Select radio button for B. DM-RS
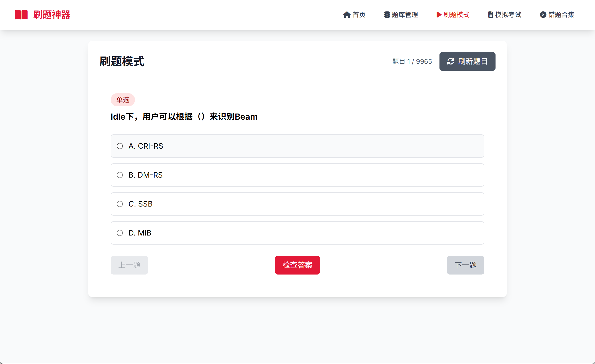595x364 pixels. click(x=120, y=175)
